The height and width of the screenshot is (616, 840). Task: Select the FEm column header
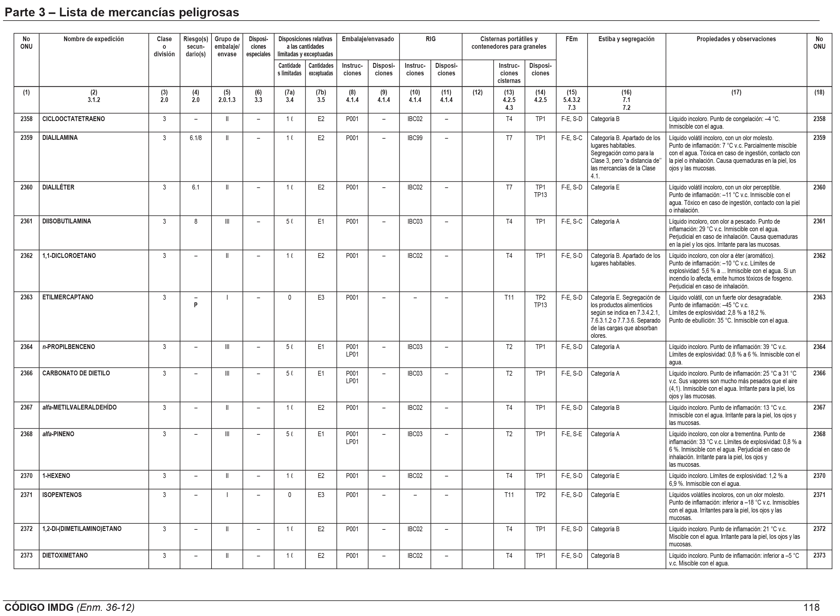click(x=571, y=39)
